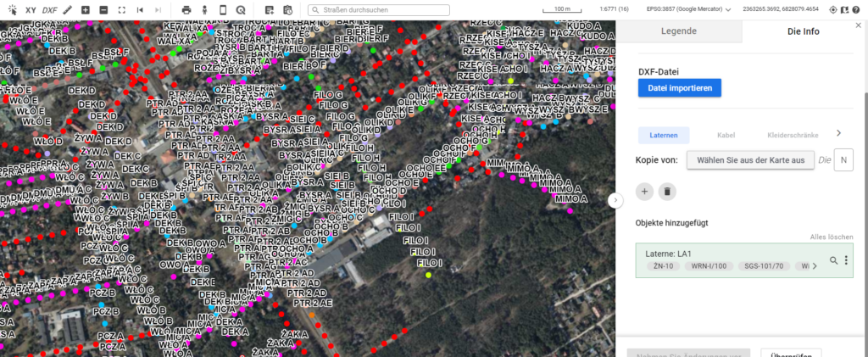The image size is (868, 357).
Task: Click the help question mark icon
Action: [857, 9]
